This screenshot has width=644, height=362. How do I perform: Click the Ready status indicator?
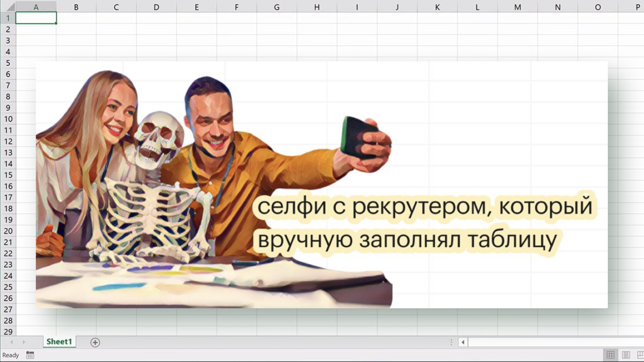[11, 355]
